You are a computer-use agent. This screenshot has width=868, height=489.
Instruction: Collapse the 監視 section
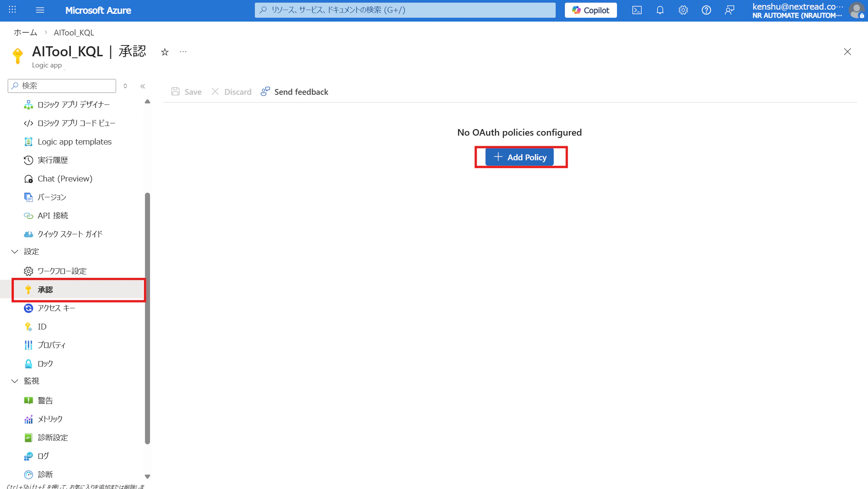(15, 381)
